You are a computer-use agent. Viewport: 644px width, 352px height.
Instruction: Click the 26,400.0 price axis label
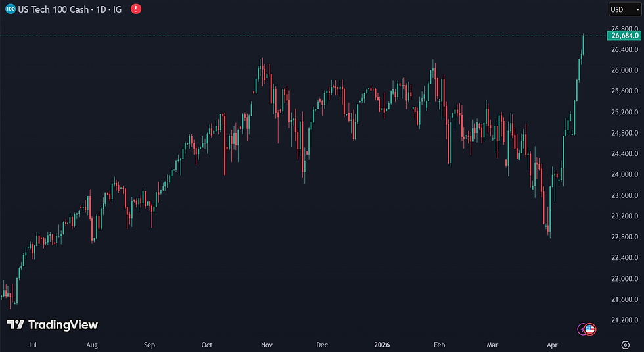click(625, 50)
